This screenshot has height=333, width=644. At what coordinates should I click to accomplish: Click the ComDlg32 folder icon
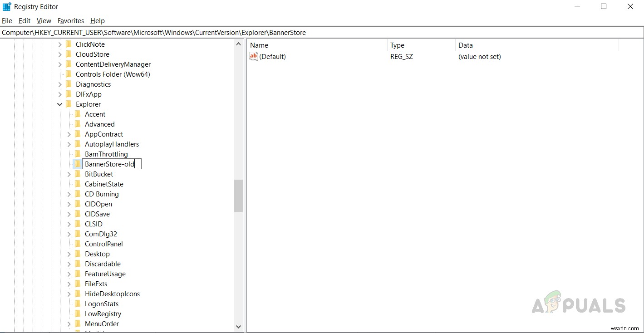click(x=78, y=234)
